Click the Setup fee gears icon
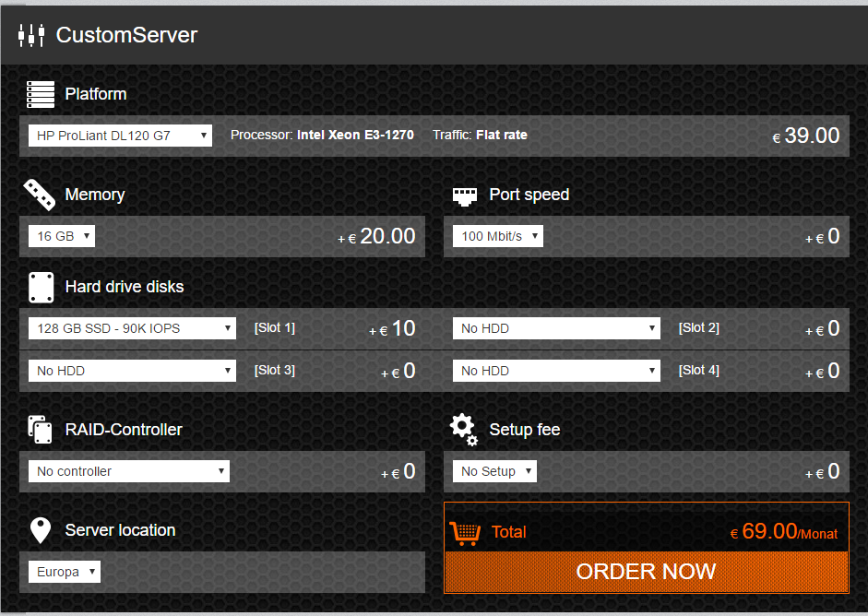The height and width of the screenshot is (616, 868). [463, 429]
